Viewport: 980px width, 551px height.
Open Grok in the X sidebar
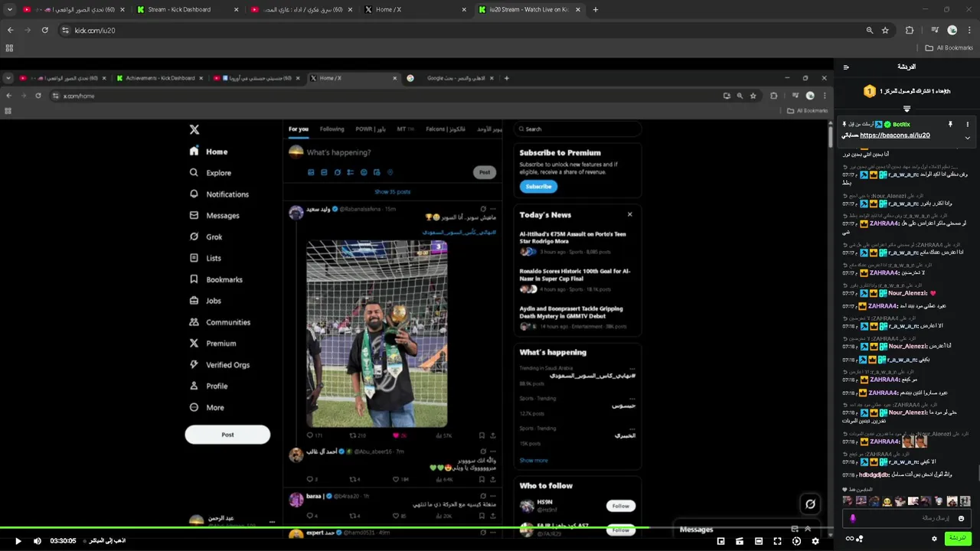pos(206,237)
